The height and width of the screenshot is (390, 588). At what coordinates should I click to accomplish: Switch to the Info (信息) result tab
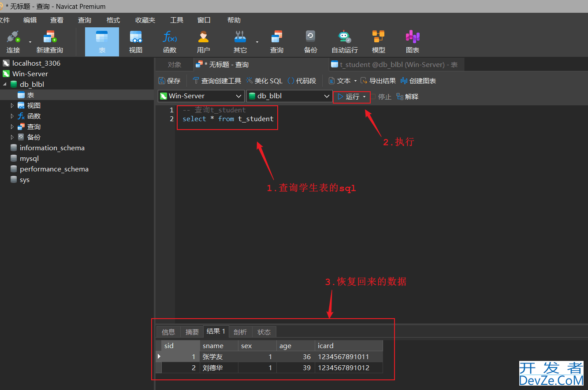click(168, 332)
